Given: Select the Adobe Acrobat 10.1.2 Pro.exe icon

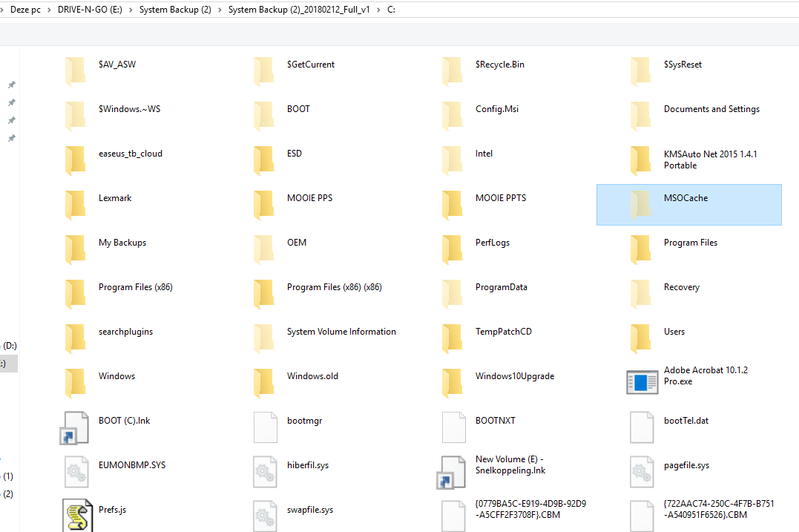Looking at the screenshot, I should click(642, 382).
